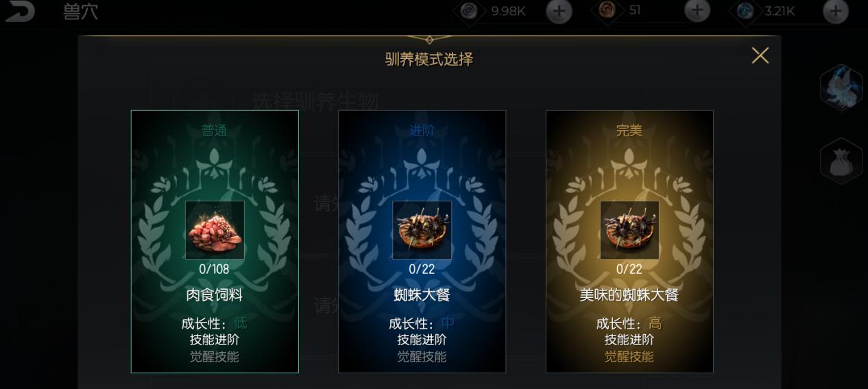
Task: Tap the blue crystal icon beside 3.21K
Action: 745,10
